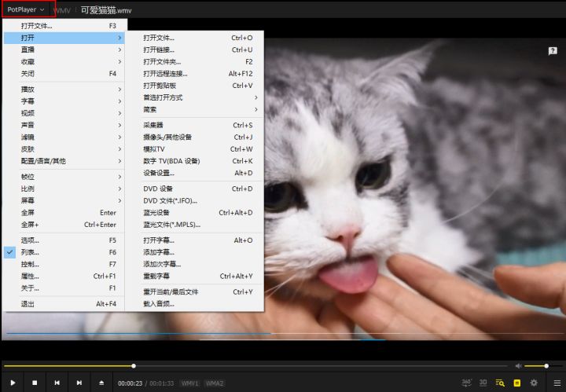Open 控制... (F7) panel
Image resolution: width=566 pixels, height=392 pixels.
click(64, 264)
